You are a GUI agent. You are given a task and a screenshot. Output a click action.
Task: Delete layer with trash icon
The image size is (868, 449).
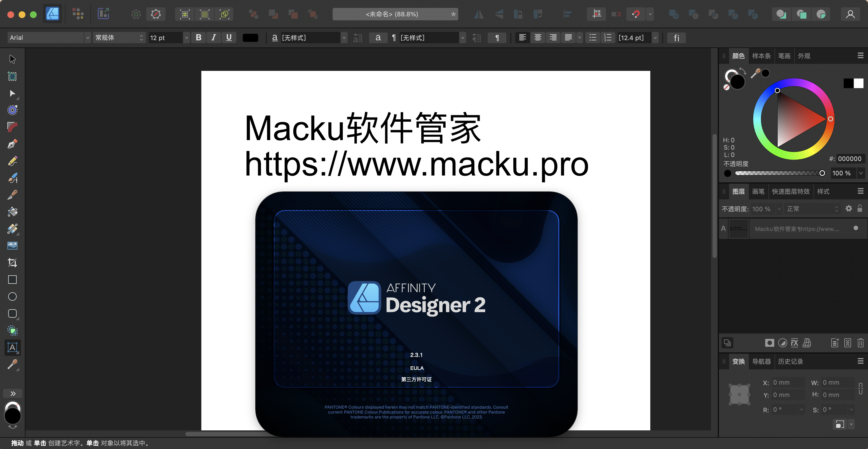click(860, 343)
